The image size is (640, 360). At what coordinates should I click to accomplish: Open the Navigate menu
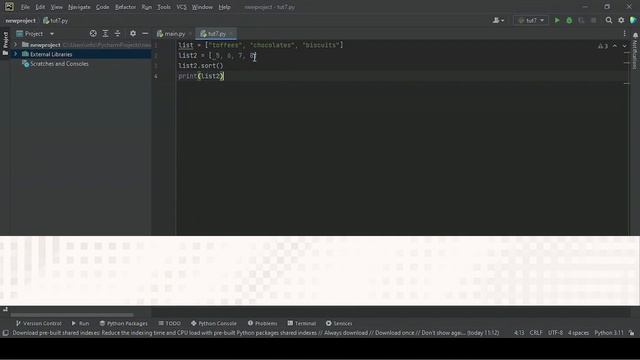coord(79,7)
